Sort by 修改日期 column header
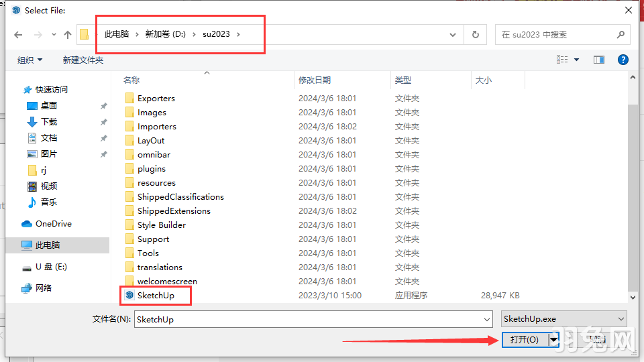The width and height of the screenshot is (644, 362). 315,80
